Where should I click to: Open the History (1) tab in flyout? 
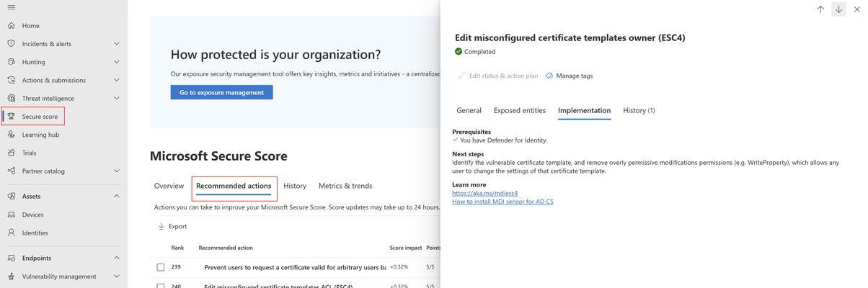(x=639, y=110)
